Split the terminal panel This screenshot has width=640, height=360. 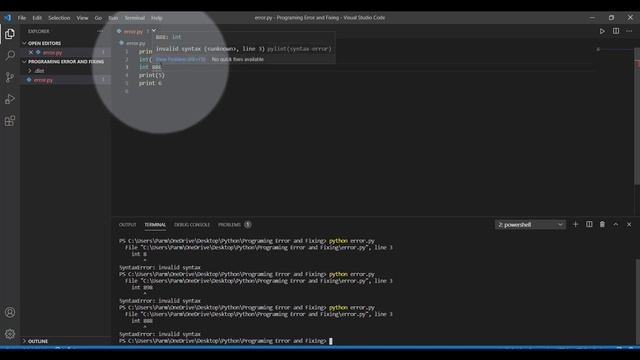[x=589, y=224]
